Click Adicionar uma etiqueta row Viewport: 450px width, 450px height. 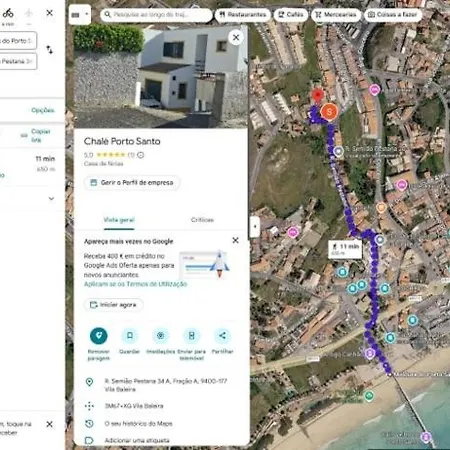click(x=161, y=440)
